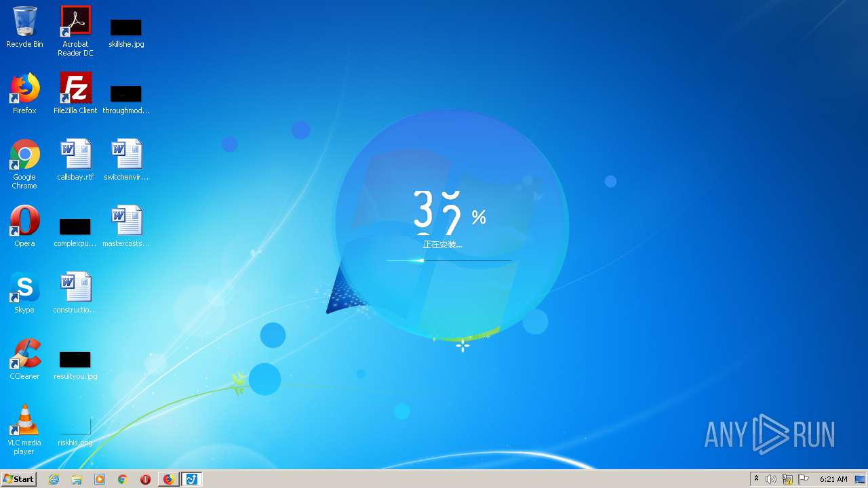Open VLC media player shortcut
This screenshot has width=868, height=488.
coord(24,430)
